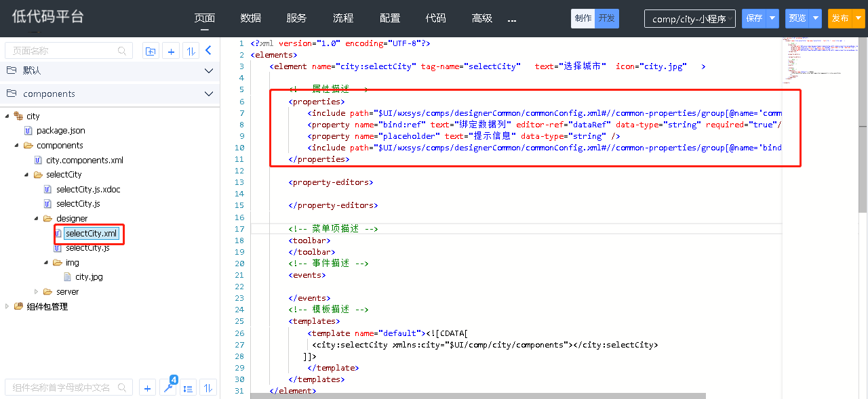Viewport: 868px width, 399px height.
Task: Click the wrench icon with badge 4
Action: [167, 388]
